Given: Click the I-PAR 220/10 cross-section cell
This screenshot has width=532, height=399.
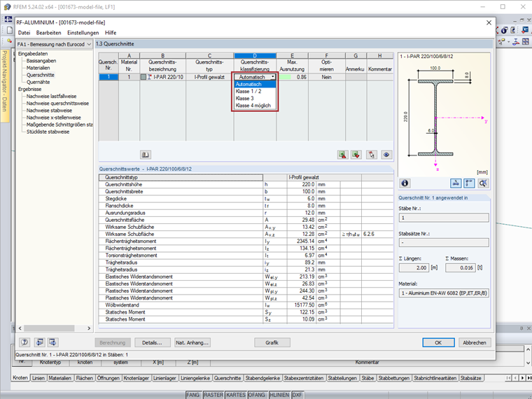Looking at the screenshot, I should (x=163, y=77).
